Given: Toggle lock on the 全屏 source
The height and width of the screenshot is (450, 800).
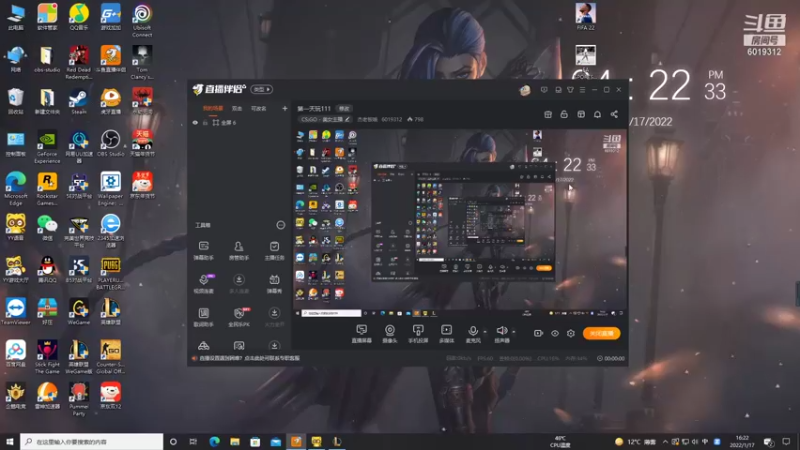Looking at the screenshot, I should click(x=205, y=122).
